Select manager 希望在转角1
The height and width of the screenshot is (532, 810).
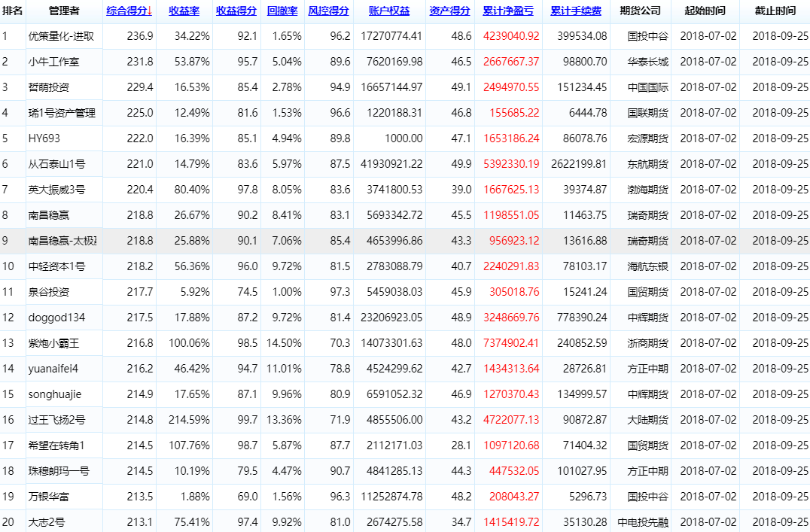(56, 445)
